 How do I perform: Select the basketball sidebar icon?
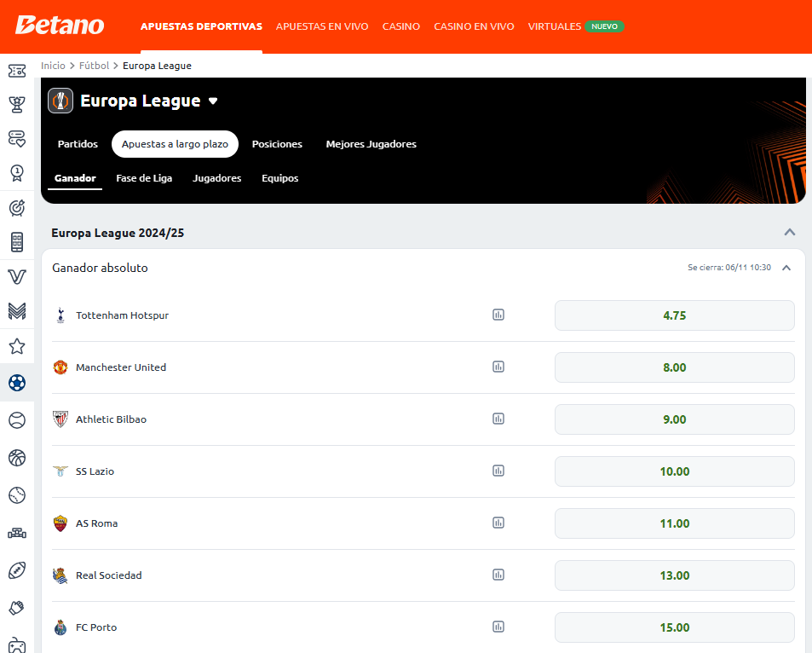coord(17,458)
